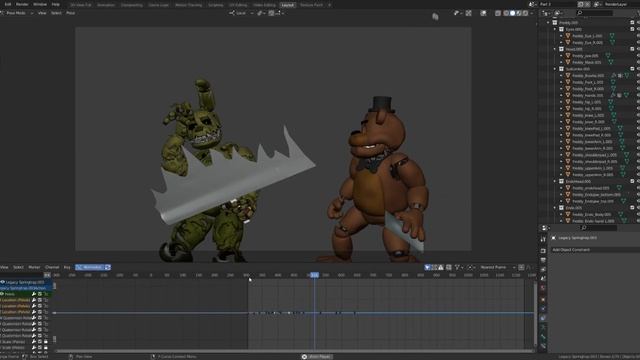
Task: Select Freddy_Eye_R.005 in the outliner
Action: click(587, 42)
